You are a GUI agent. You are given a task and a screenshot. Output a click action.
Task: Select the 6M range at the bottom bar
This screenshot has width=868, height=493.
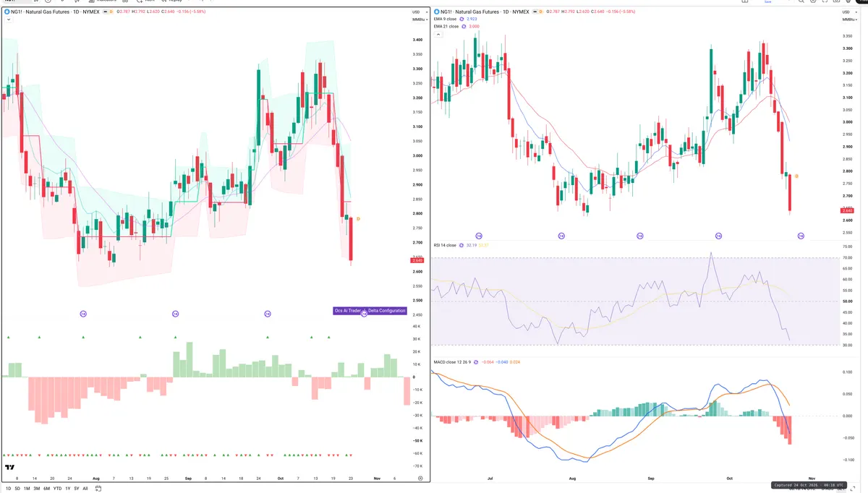(x=46, y=488)
